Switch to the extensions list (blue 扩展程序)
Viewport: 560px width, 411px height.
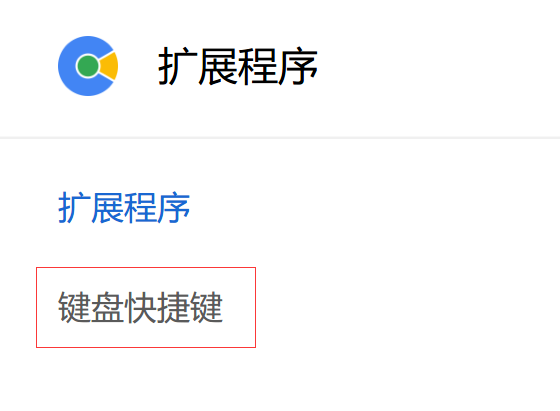[x=124, y=208]
